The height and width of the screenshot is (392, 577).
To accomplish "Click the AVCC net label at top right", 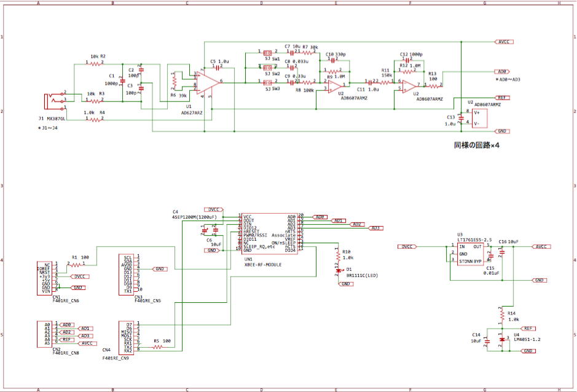I will pos(504,42).
